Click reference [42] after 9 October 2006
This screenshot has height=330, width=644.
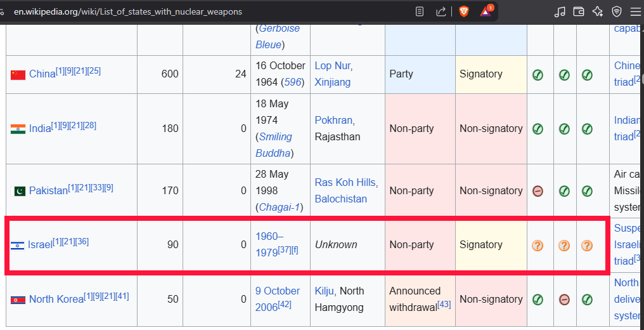point(285,304)
